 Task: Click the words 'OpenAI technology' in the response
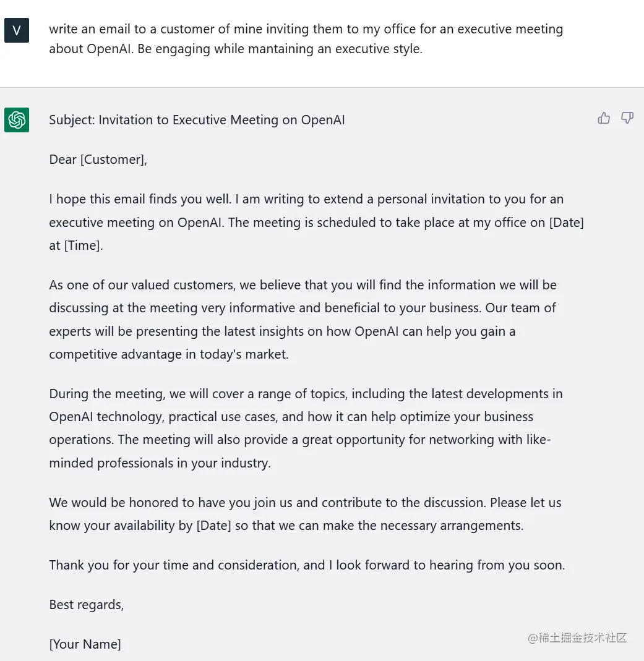(105, 417)
